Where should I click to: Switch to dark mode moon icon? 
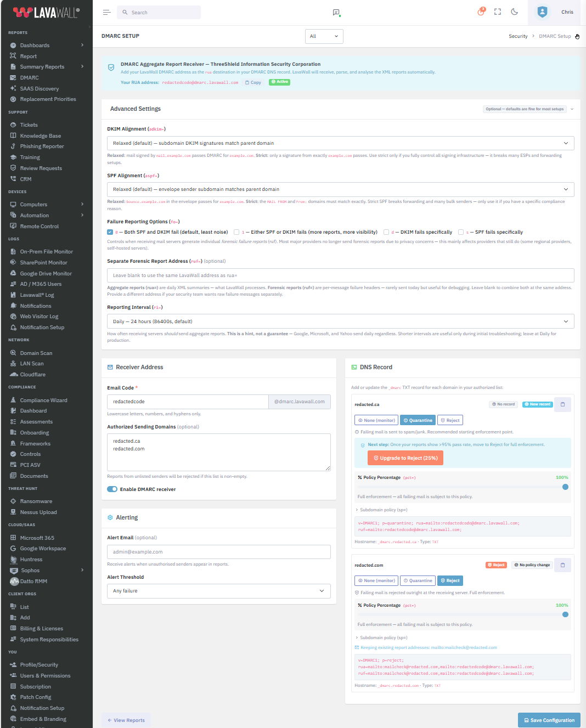coord(515,12)
